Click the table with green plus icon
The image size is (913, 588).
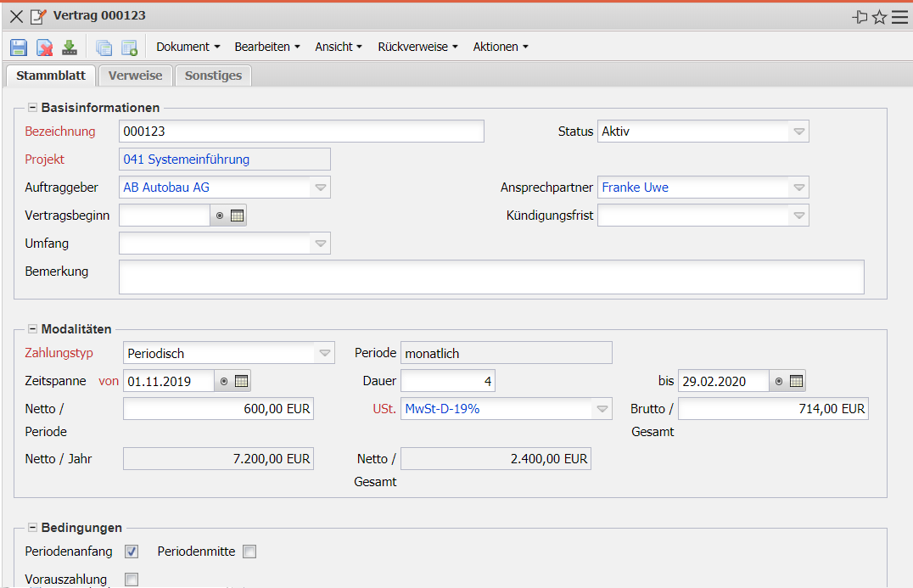[129, 48]
